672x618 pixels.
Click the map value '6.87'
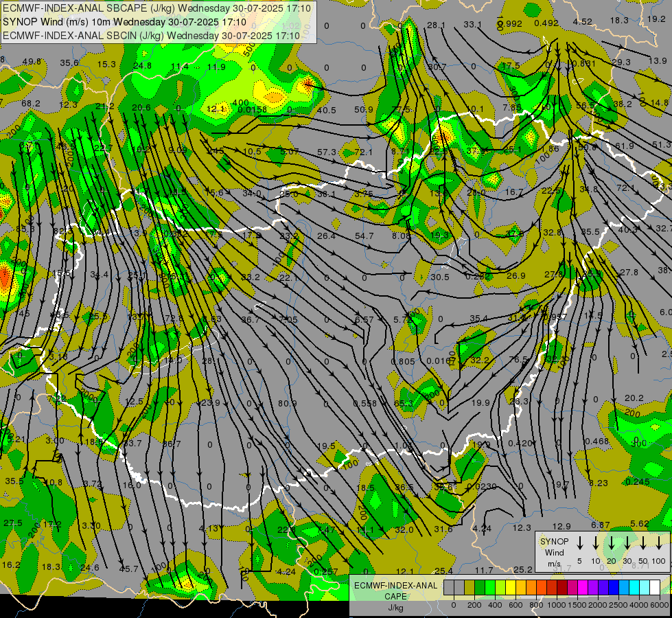coord(601,525)
